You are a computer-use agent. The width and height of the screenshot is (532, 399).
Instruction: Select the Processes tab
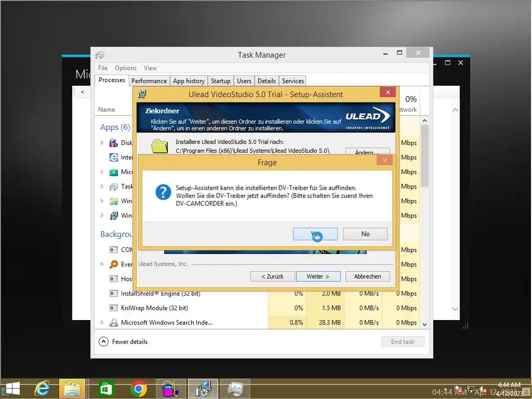click(x=112, y=80)
